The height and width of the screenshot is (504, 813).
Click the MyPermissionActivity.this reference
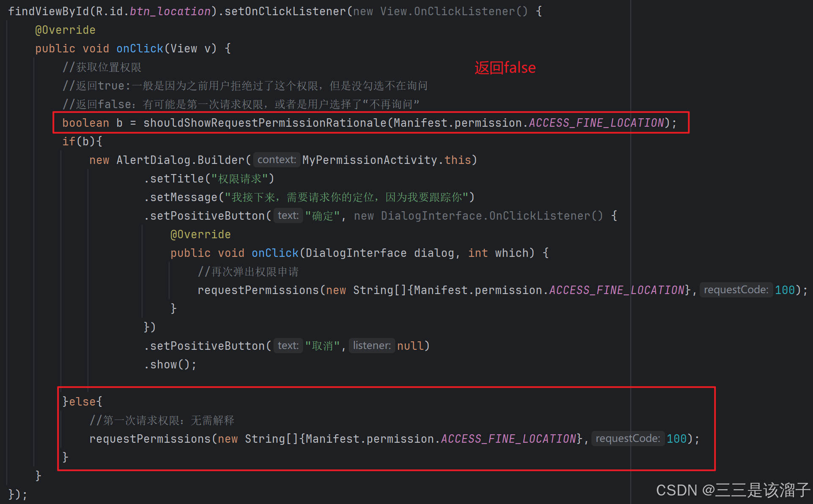point(386,160)
